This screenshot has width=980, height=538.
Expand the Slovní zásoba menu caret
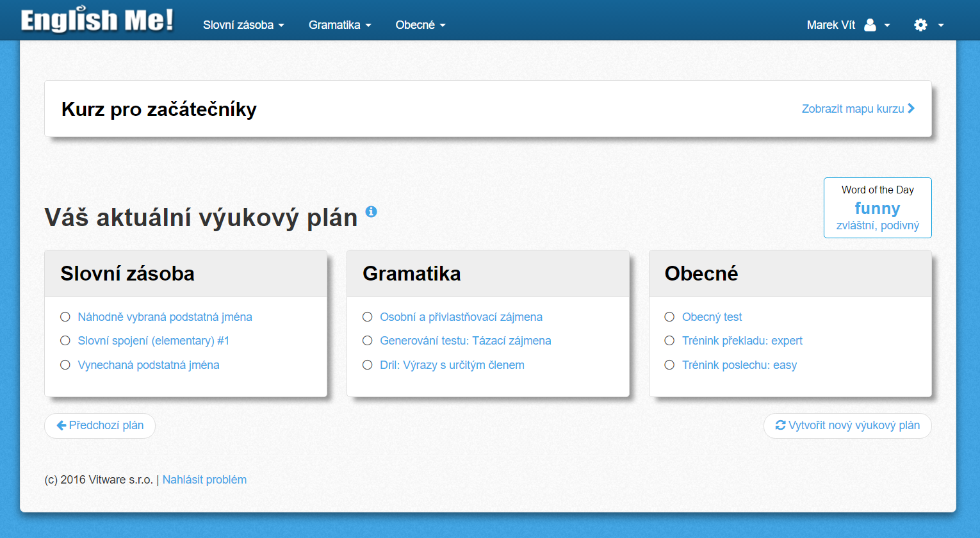[x=281, y=26]
